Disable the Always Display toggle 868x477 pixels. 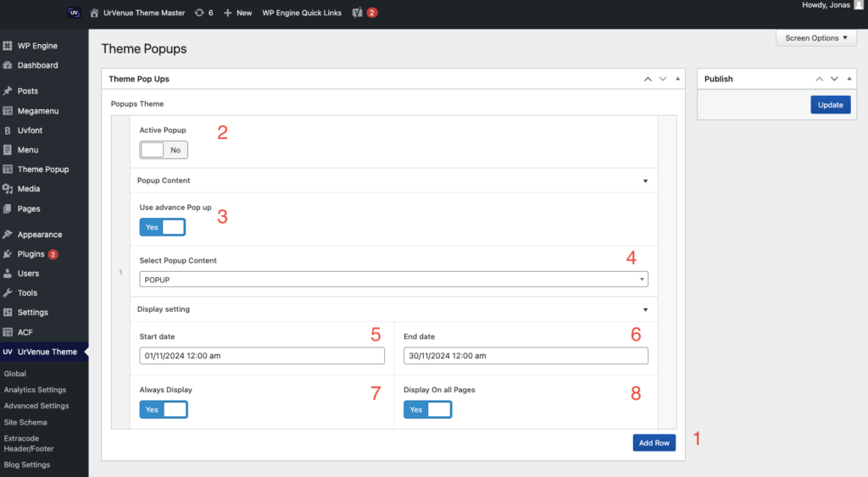coord(164,410)
